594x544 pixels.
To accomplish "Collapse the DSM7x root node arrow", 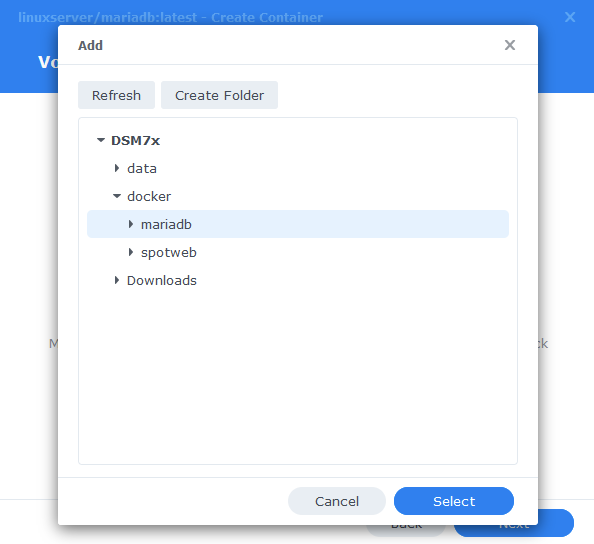I will coord(100,140).
